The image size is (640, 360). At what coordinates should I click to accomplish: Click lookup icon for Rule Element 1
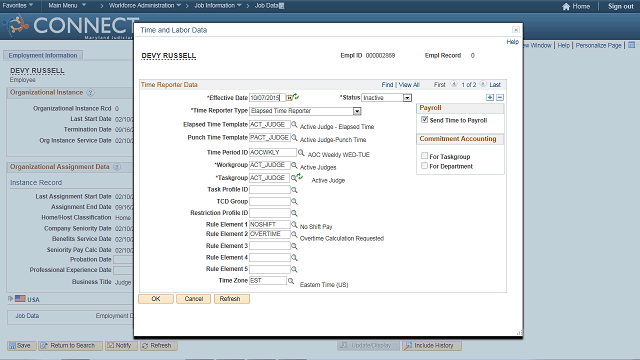coord(294,224)
